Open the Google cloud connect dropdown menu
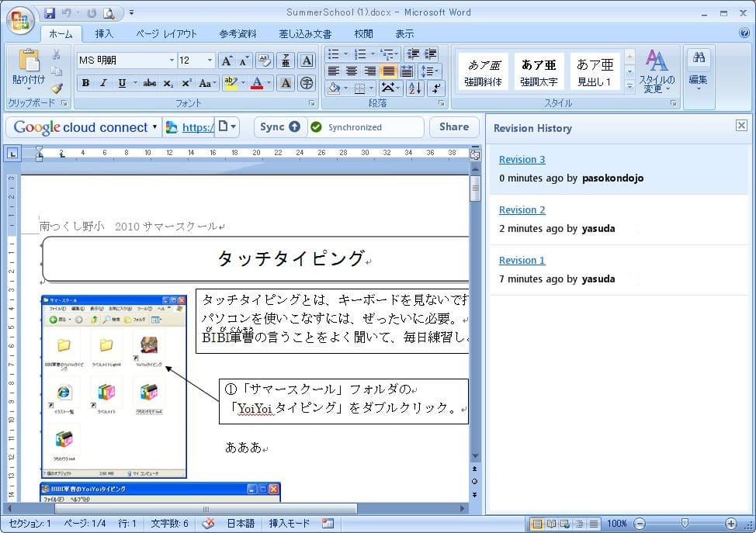This screenshot has width=756, height=533. (x=154, y=127)
